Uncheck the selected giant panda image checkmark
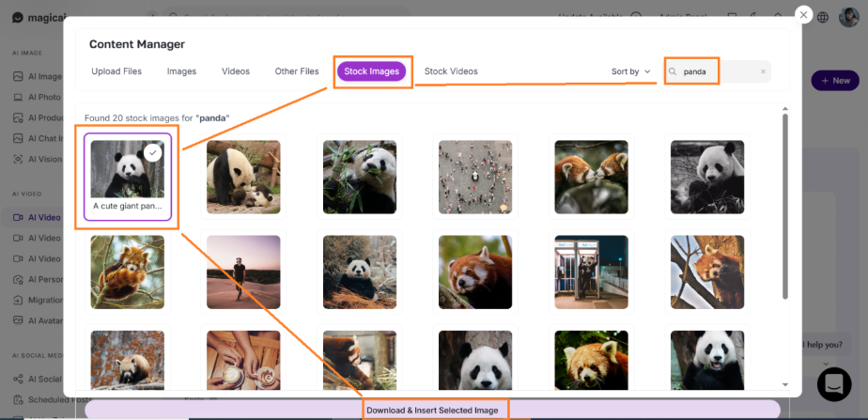The height and width of the screenshot is (420, 868). point(153,152)
